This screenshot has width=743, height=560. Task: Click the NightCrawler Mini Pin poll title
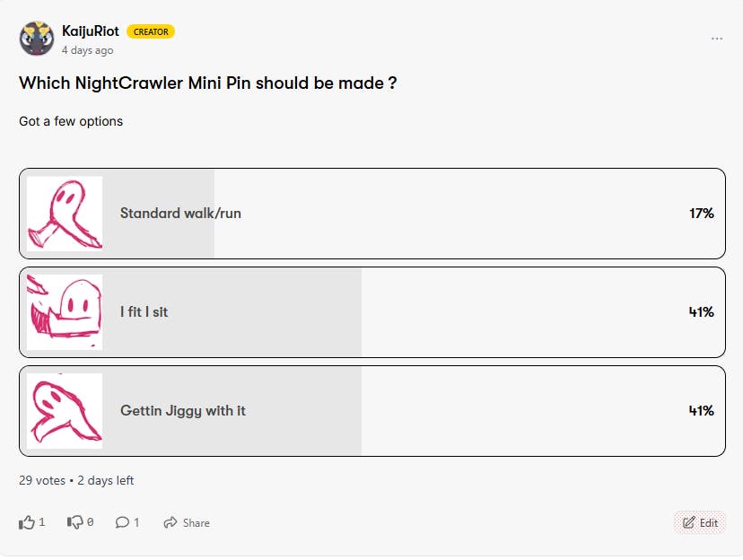[208, 83]
